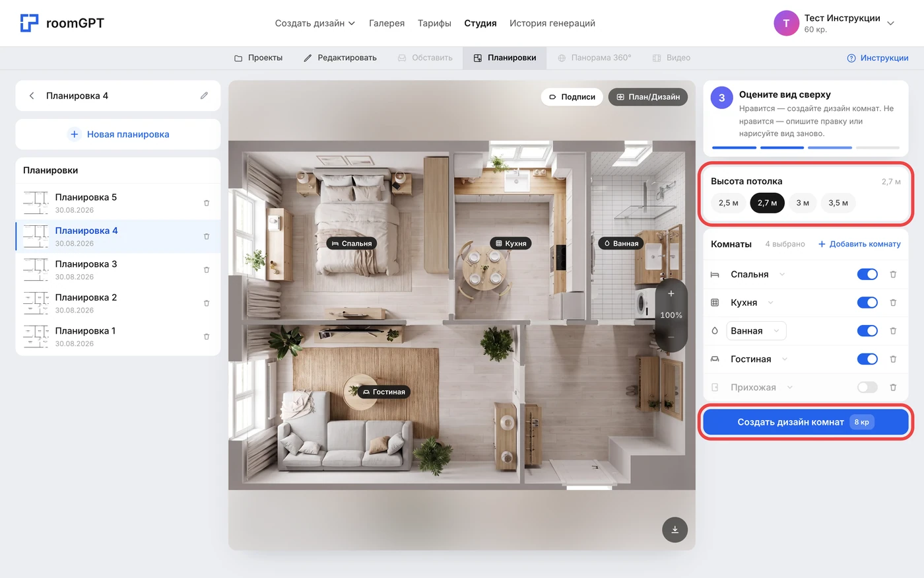The height and width of the screenshot is (578, 924).
Task: Remove Гостиная room with trash icon
Action: [893, 359]
